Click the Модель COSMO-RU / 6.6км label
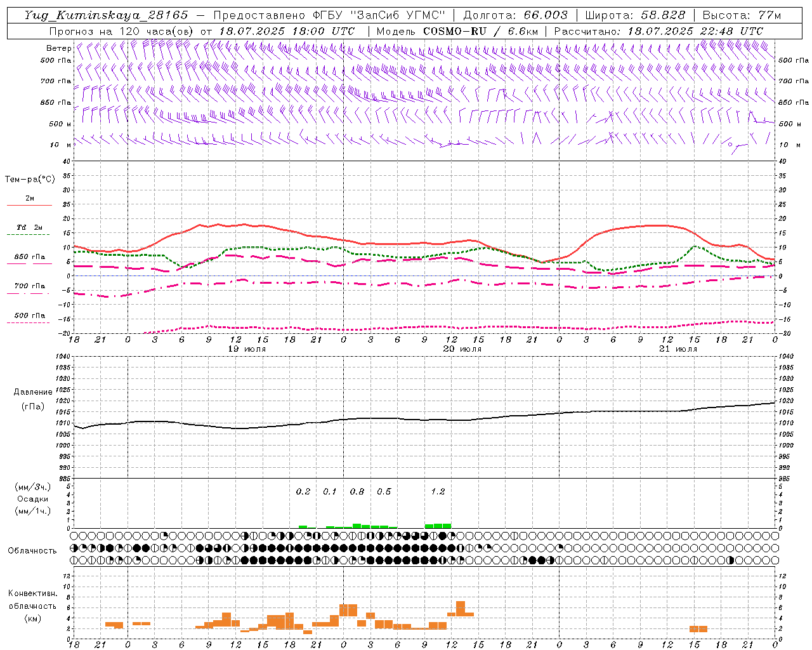 click(x=457, y=31)
